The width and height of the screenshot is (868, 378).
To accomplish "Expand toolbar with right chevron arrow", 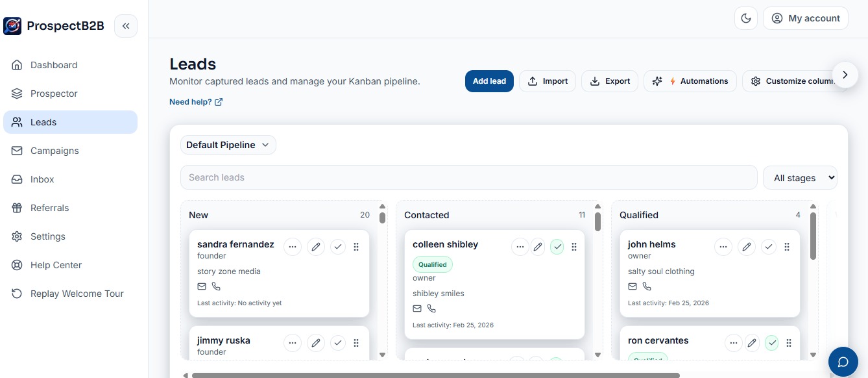I will [x=845, y=75].
